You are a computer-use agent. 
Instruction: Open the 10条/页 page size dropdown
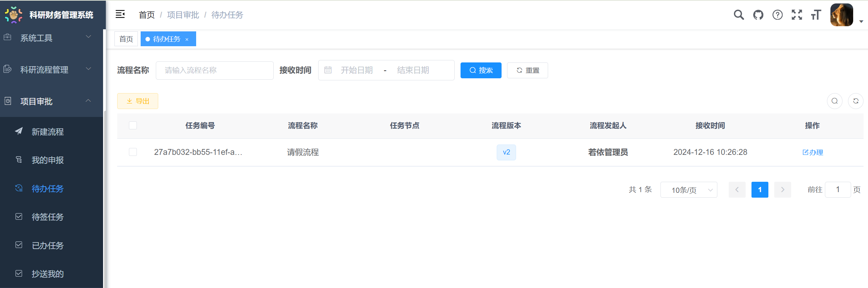pyautogui.click(x=688, y=190)
